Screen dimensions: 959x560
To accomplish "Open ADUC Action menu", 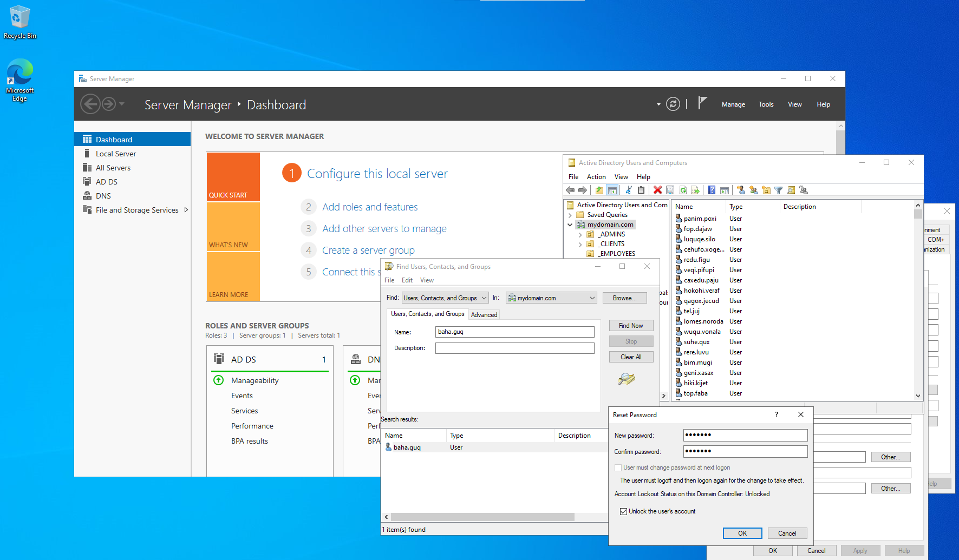I will coord(596,177).
